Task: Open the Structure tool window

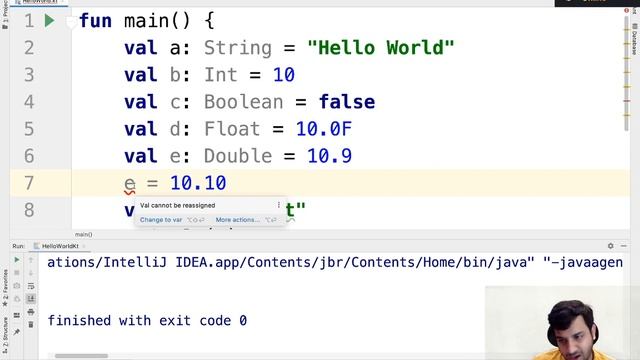Action: pyautogui.click(x=5, y=335)
